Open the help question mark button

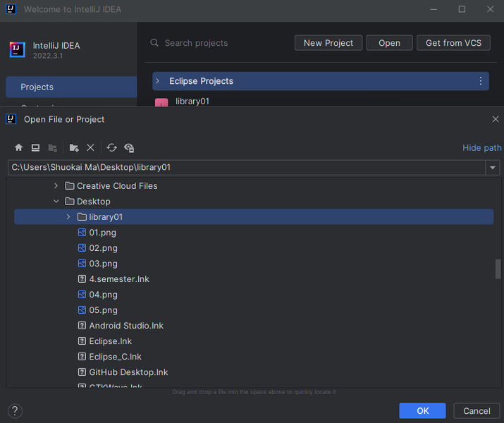15,410
